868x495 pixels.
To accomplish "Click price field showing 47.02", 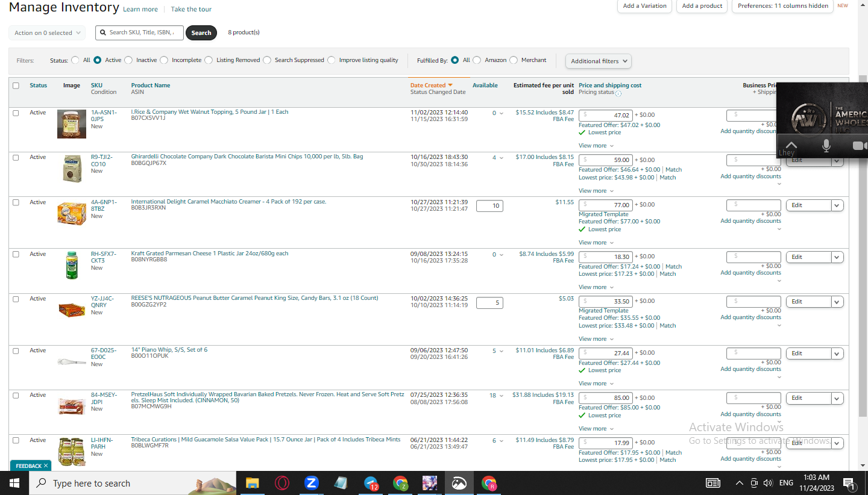I will pyautogui.click(x=606, y=115).
